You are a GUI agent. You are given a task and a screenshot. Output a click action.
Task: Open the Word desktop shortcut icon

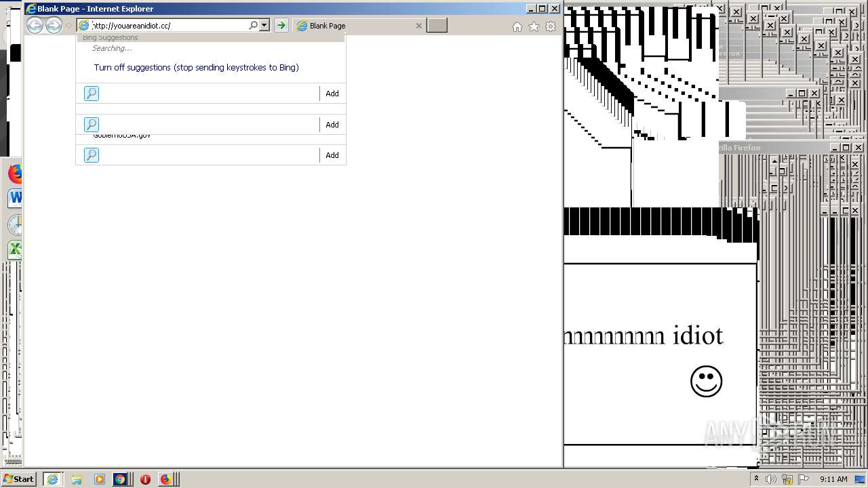pos(15,198)
